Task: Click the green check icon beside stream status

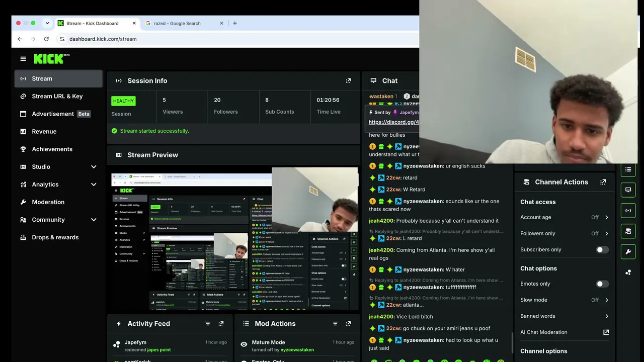Action: pos(114,131)
